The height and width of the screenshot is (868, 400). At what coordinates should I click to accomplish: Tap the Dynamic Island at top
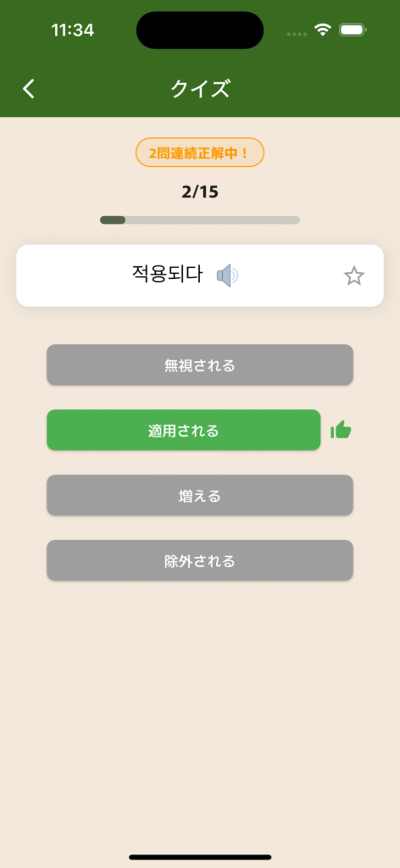(x=200, y=30)
